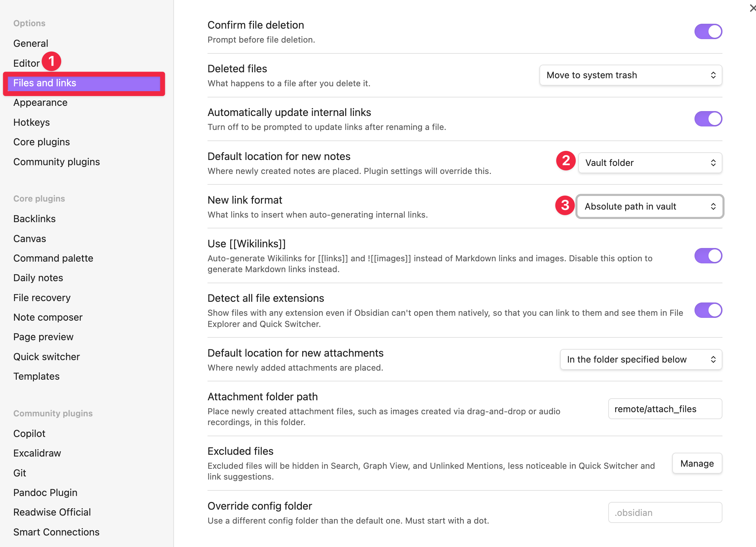Switch to Appearance settings tab
This screenshot has height=547, width=756.
[40, 103]
